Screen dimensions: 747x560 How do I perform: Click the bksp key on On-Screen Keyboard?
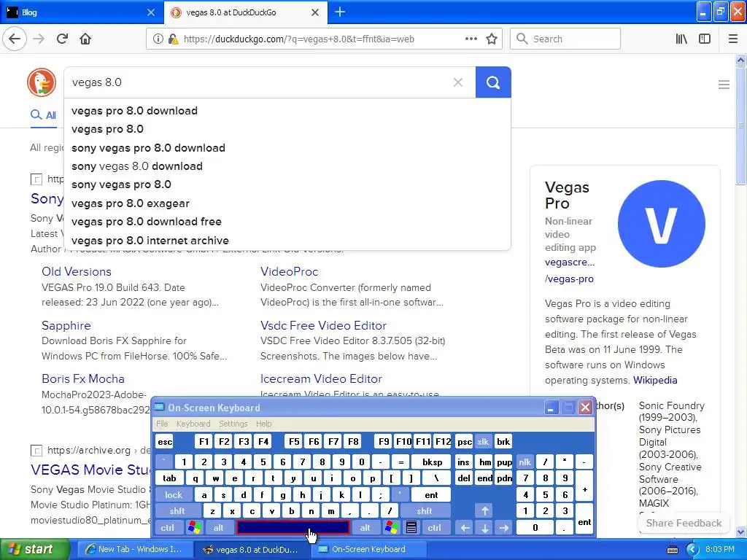tap(432, 462)
